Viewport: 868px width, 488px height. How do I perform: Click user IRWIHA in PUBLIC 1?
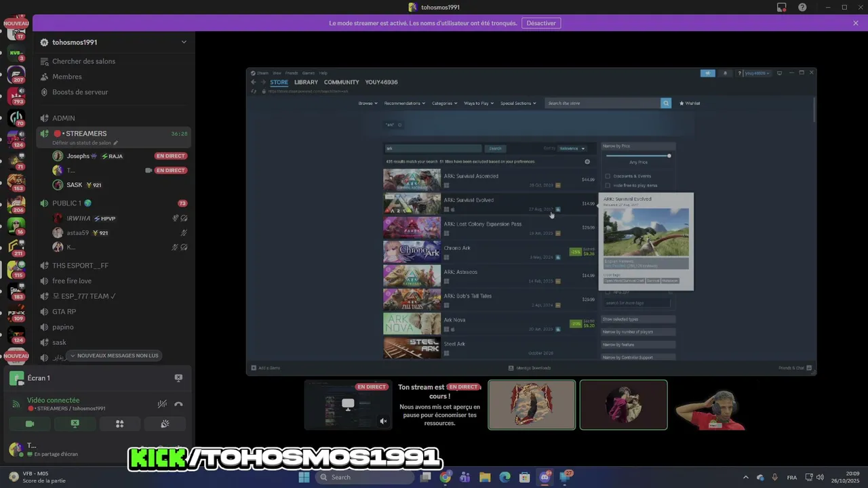coord(79,218)
